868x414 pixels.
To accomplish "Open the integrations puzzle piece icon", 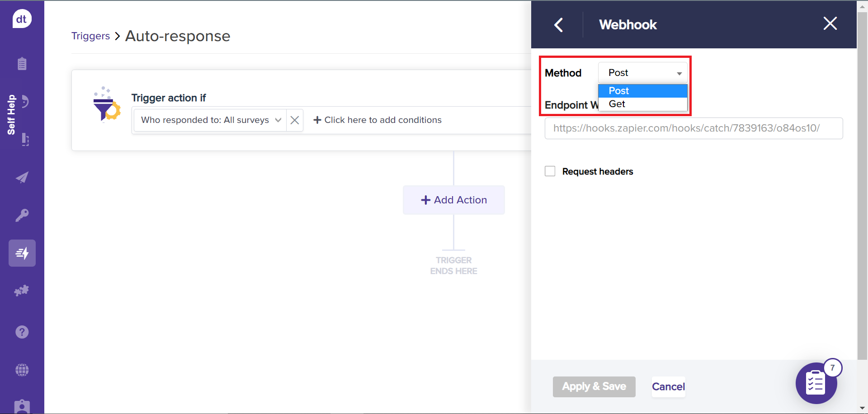I will [22, 291].
